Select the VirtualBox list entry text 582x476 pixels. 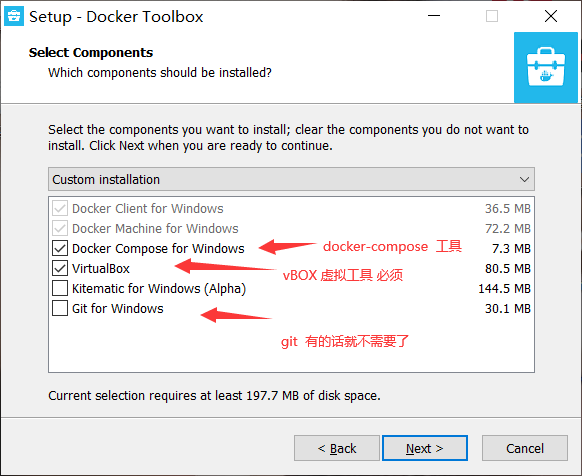(x=101, y=268)
